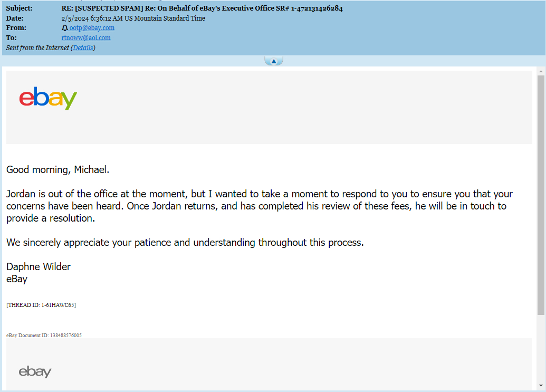Viewport: 546px width, 392px height.
Task: Click the Sent from the Internet text
Action: point(37,47)
